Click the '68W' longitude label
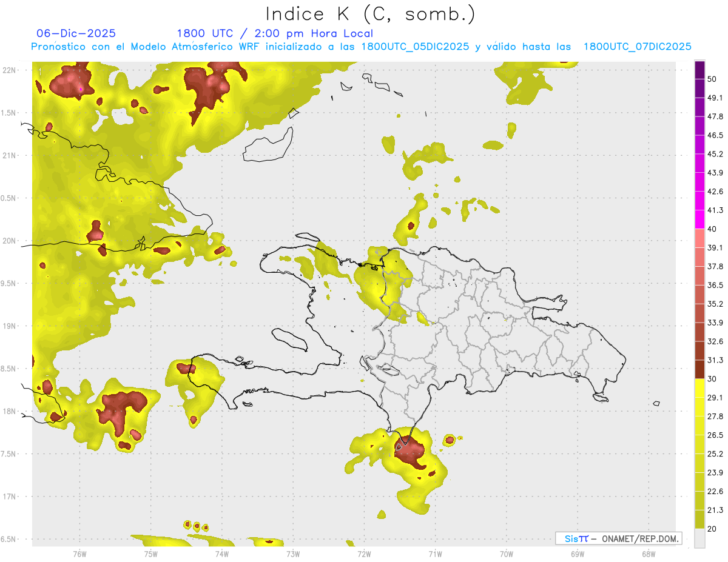The image size is (728, 562). [x=649, y=554]
